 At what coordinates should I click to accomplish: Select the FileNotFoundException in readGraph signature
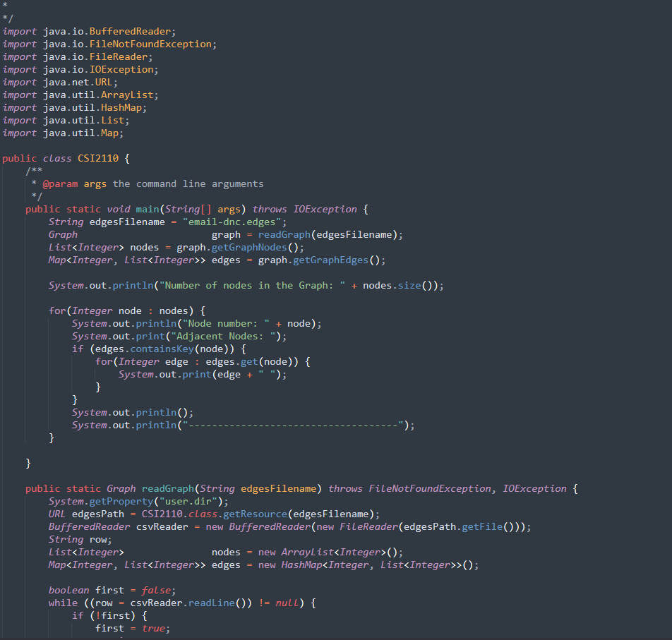click(x=429, y=488)
